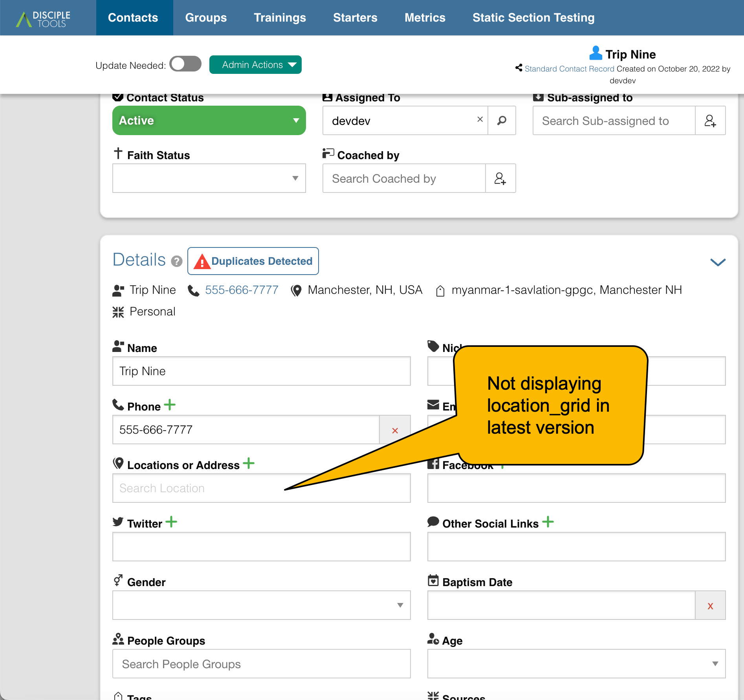Image resolution: width=744 pixels, height=700 pixels.
Task: Open Static Section Testing tab
Action: tap(533, 18)
